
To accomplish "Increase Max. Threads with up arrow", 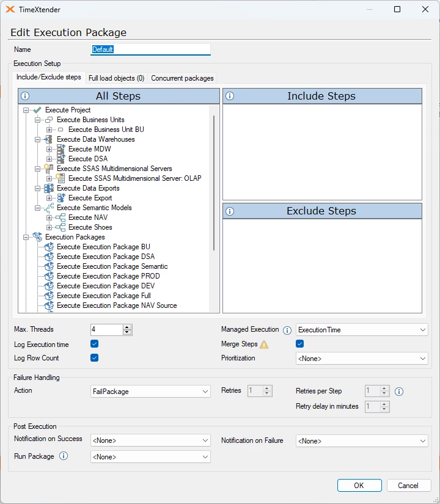I will (127, 327).
